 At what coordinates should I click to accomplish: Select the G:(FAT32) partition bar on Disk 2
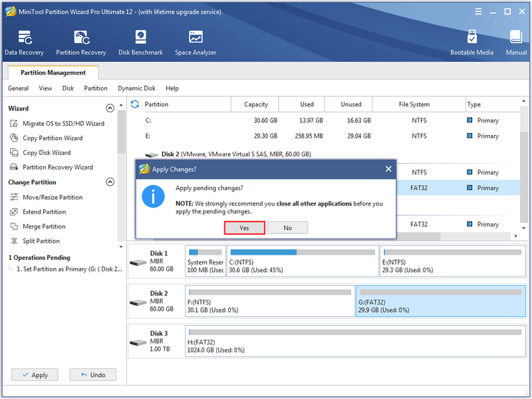click(x=440, y=301)
